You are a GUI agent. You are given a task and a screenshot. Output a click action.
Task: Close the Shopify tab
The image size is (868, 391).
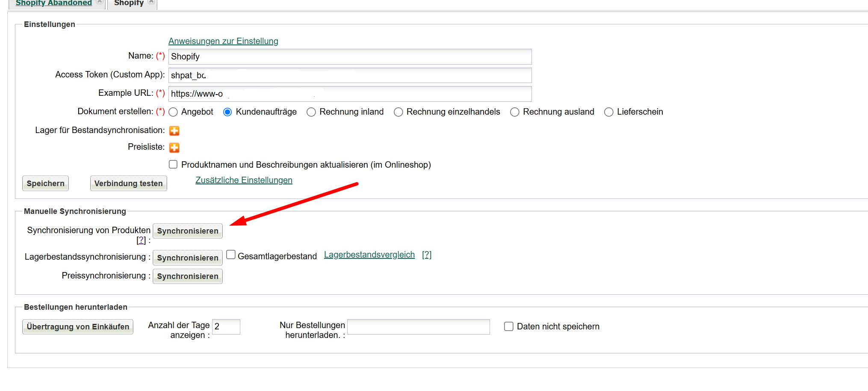coord(151,2)
